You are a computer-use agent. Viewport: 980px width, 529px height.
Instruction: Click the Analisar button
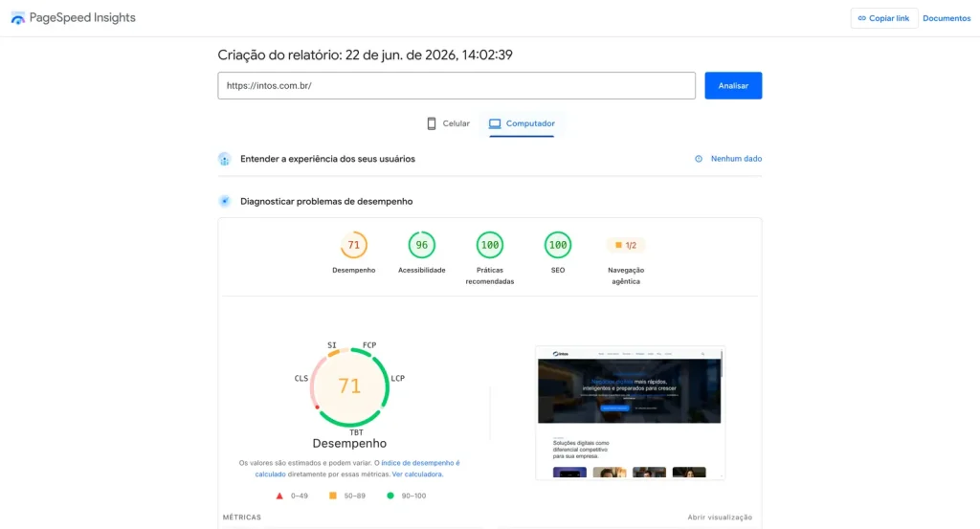coord(733,85)
